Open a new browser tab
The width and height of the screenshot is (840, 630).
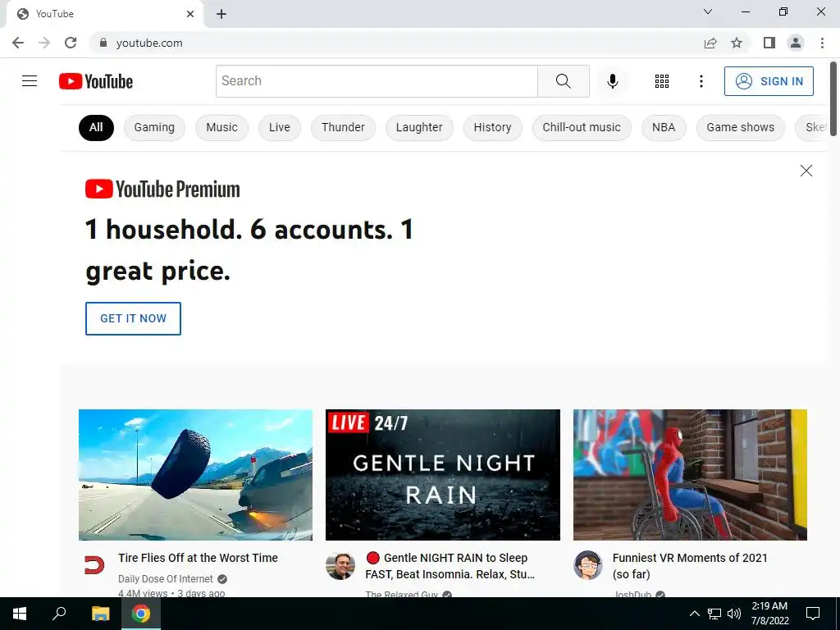[221, 14]
